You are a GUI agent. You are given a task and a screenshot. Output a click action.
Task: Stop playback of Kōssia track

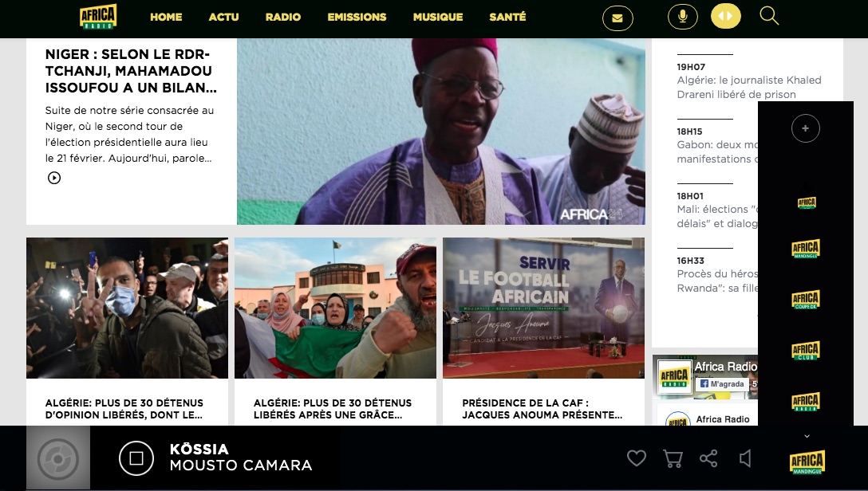136,458
